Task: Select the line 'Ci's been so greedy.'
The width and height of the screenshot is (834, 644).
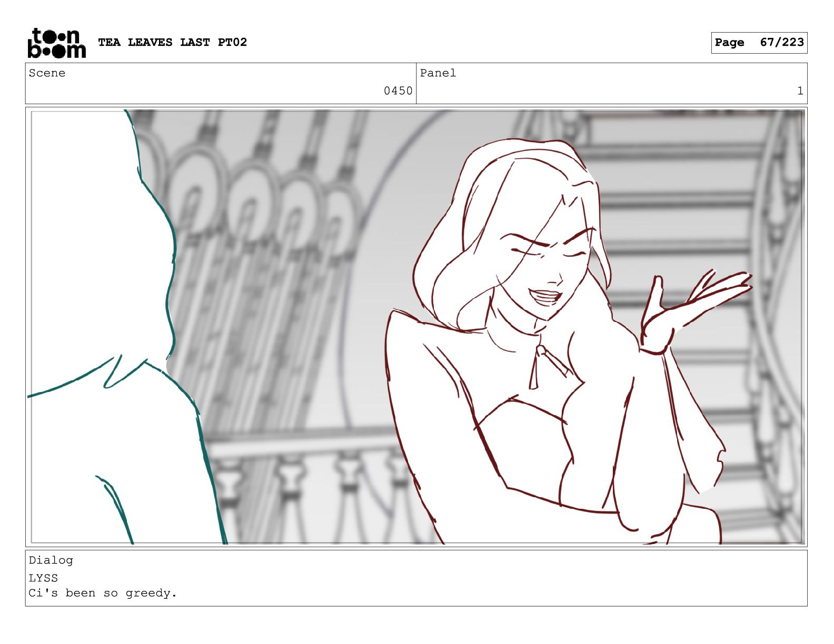Action: (x=103, y=593)
